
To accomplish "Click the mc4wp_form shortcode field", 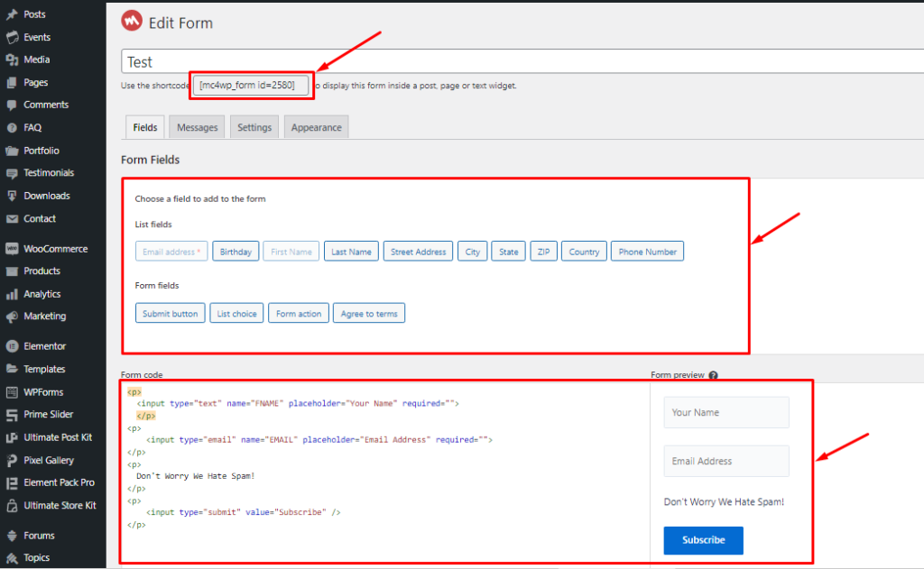I will click(x=251, y=86).
